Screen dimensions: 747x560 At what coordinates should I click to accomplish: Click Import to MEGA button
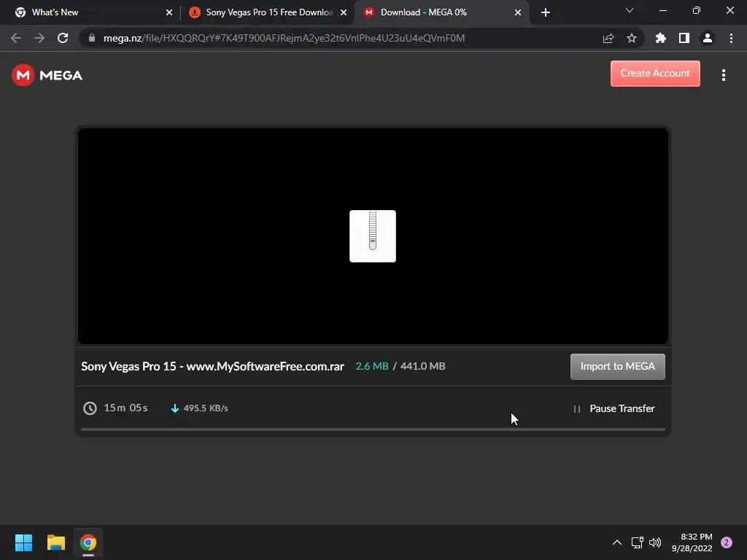pos(617,366)
